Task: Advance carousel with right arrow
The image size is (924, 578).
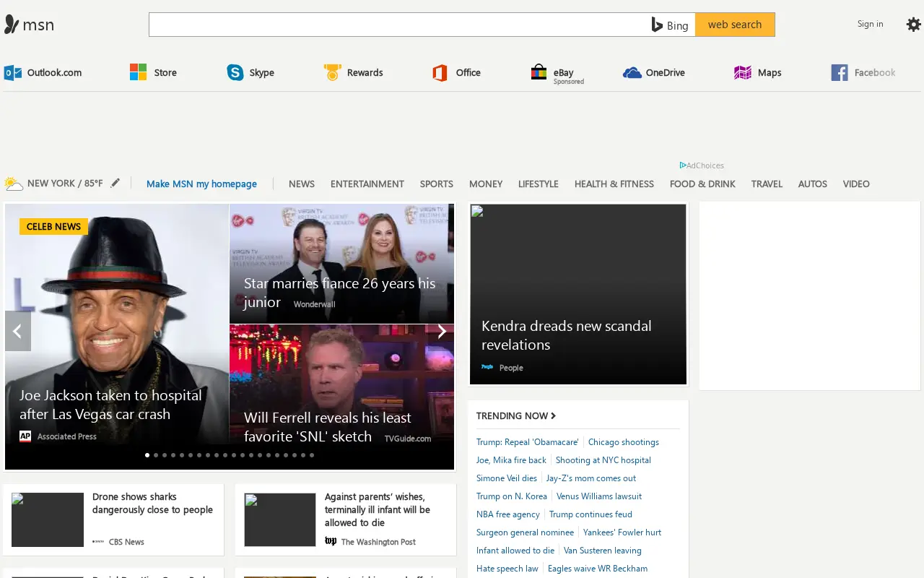Action: tap(441, 331)
